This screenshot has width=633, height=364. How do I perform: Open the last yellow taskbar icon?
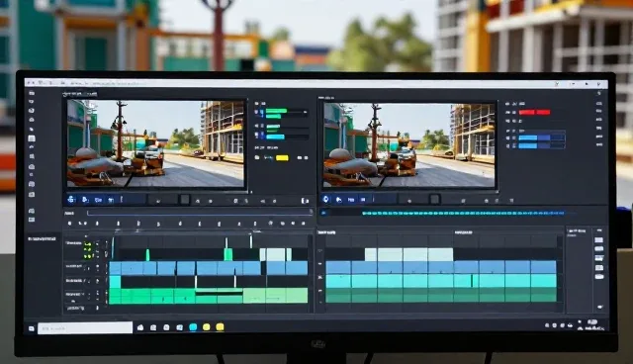[x=220, y=326]
